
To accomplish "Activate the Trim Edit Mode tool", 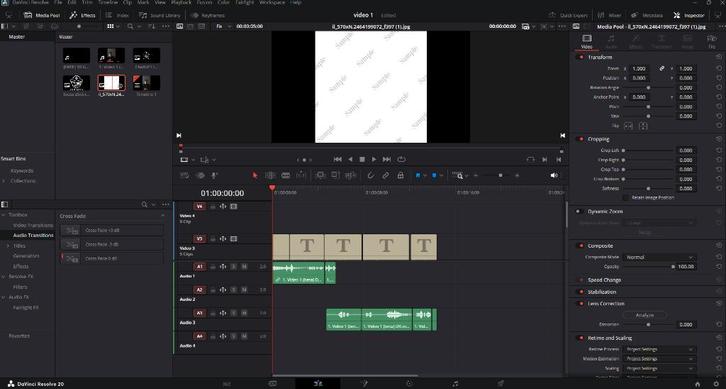I will coord(270,176).
